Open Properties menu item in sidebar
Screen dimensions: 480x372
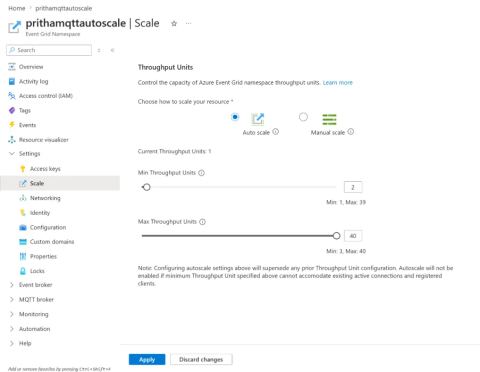43,256
